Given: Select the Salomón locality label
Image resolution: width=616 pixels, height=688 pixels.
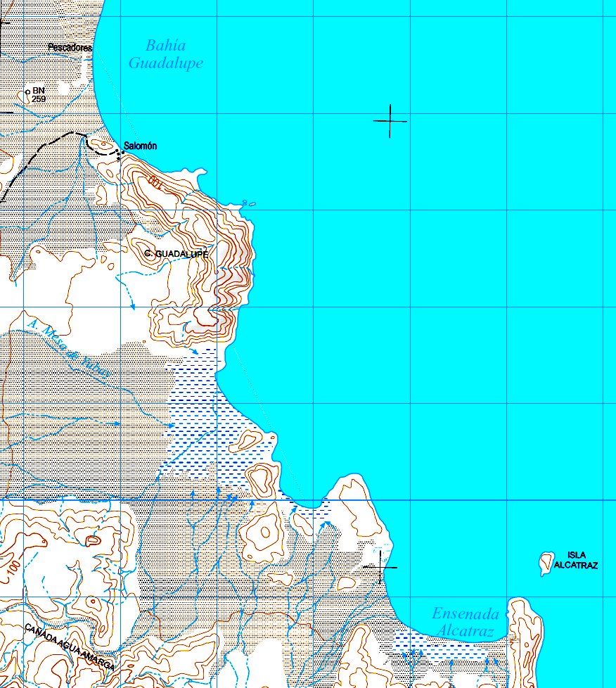Looking at the screenshot, I should 140,146.
